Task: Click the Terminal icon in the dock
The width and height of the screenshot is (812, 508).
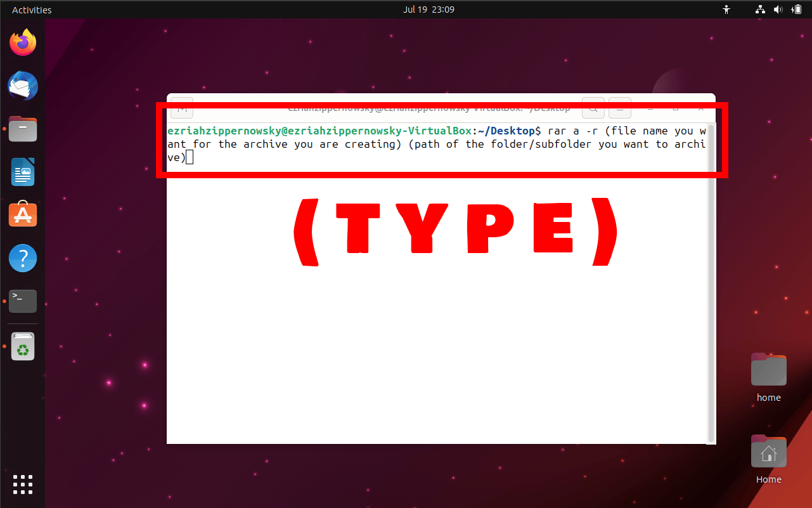Action: pyautogui.click(x=23, y=301)
